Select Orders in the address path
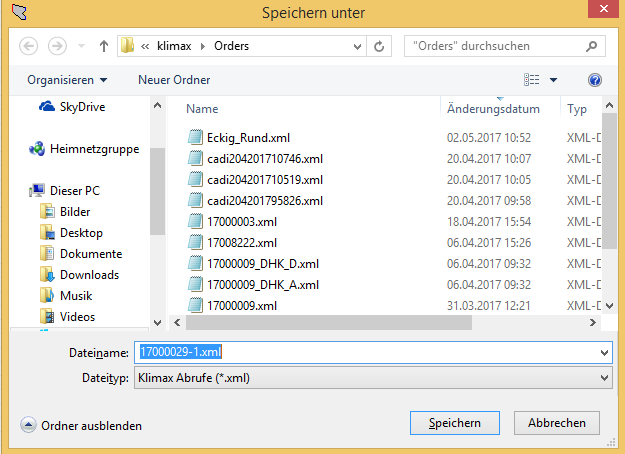The image size is (625, 454). (x=231, y=46)
